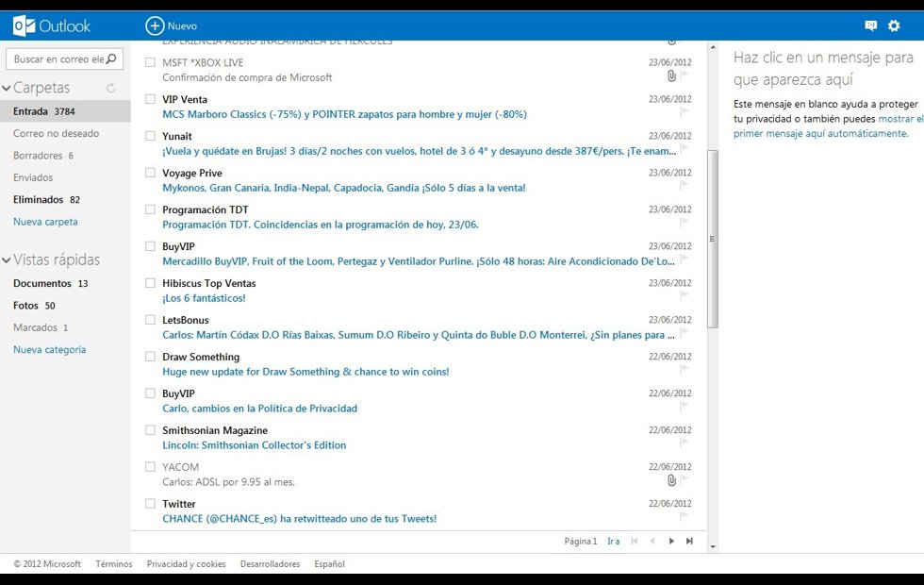Viewport: 924px width, 585px height.
Task: Click the Outlook logo icon
Action: tap(25, 25)
